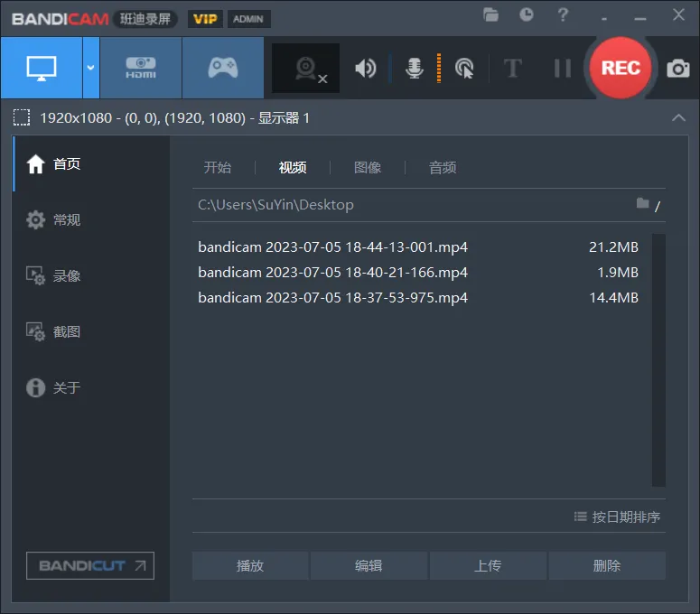Toggle webcam overlay icon
Viewport: 700px width, 614px height.
[306, 69]
